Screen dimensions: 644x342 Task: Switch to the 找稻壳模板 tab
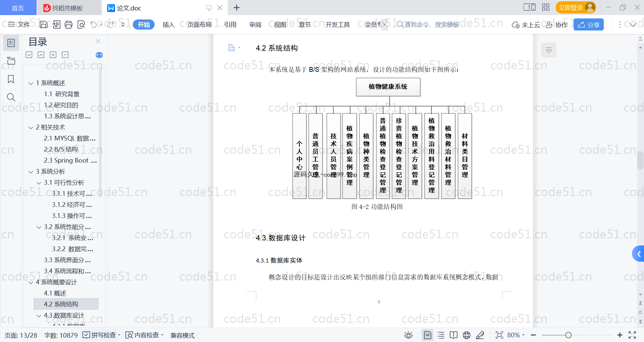click(68, 8)
